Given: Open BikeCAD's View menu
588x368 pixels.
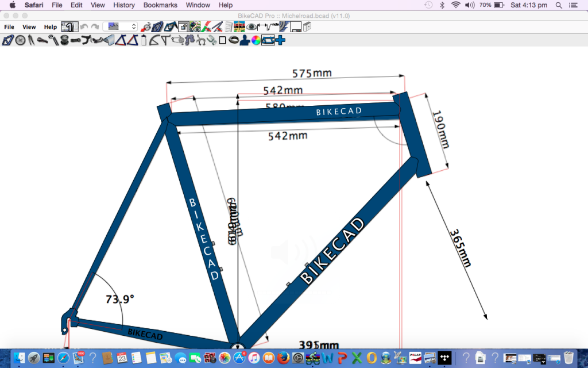Looking at the screenshot, I should click(29, 27).
